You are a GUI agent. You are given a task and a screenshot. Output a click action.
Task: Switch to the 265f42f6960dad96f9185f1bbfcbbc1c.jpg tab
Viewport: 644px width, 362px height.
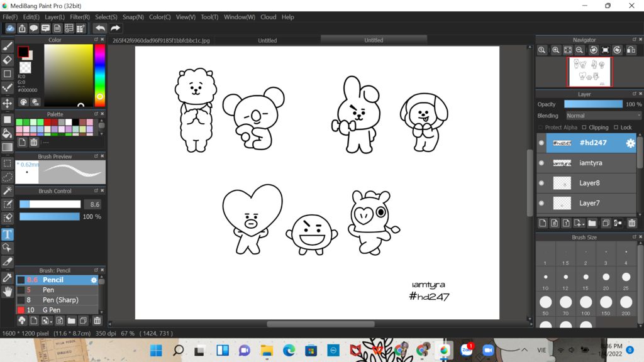[161, 40]
